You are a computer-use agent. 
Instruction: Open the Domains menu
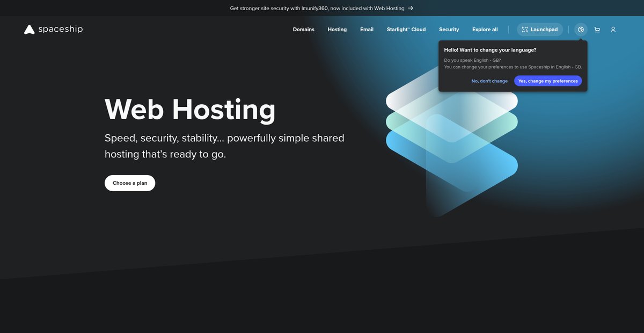[304, 30]
